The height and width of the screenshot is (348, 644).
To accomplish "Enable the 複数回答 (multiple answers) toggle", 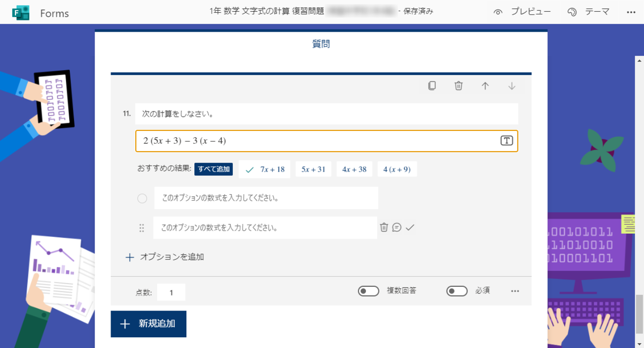I will coord(369,291).
